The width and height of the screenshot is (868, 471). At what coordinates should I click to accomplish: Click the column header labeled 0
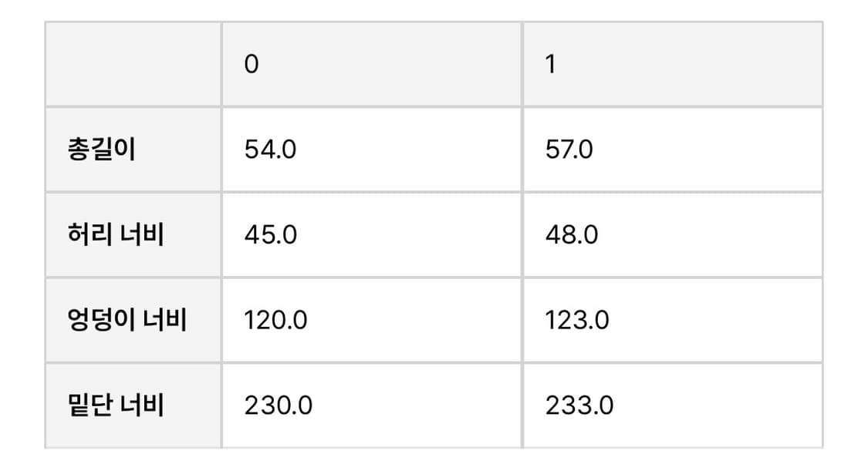point(252,65)
